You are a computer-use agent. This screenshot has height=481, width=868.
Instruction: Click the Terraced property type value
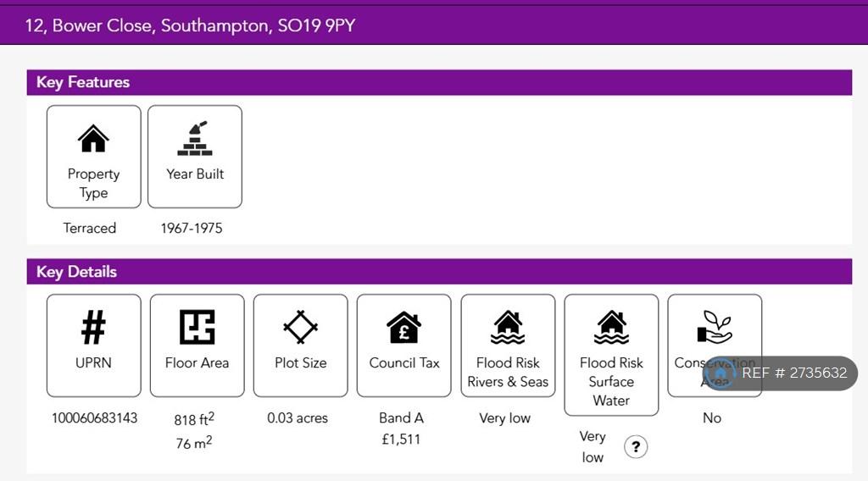point(90,228)
